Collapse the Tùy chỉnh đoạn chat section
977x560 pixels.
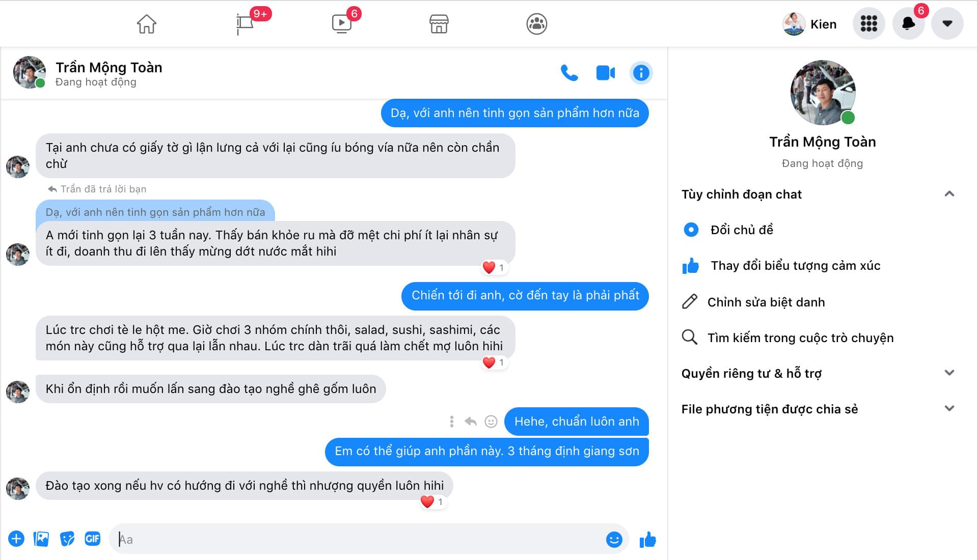(949, 194)
